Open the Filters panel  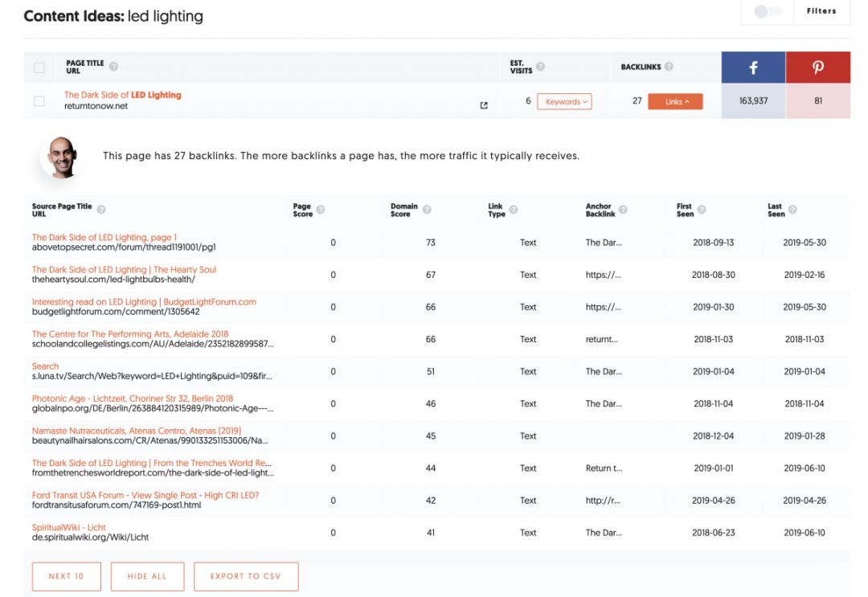[821, 11]
